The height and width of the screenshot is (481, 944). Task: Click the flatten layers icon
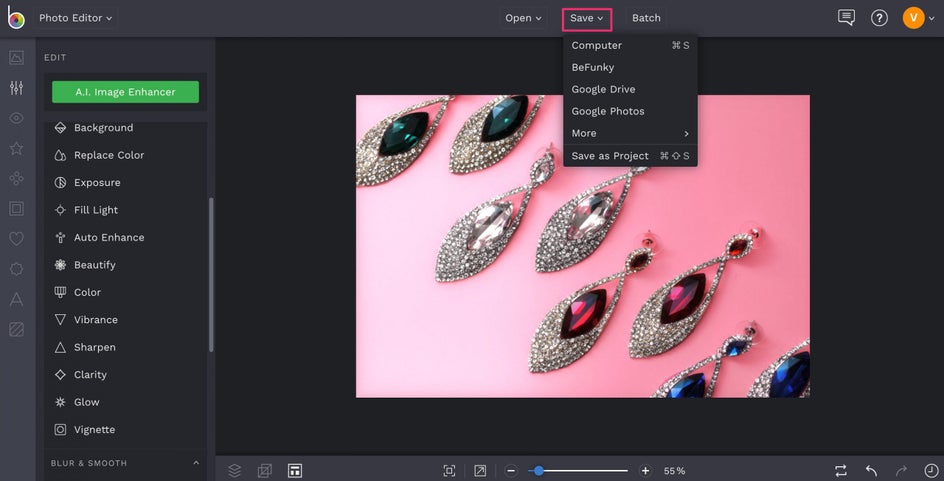click(264, 470)
